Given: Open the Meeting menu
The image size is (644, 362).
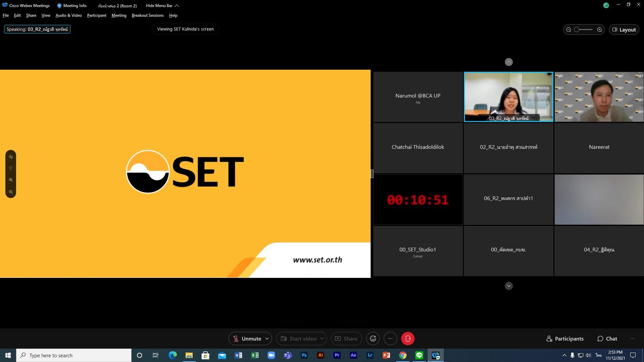Looking at the screenshot, I should coord(119,15).
